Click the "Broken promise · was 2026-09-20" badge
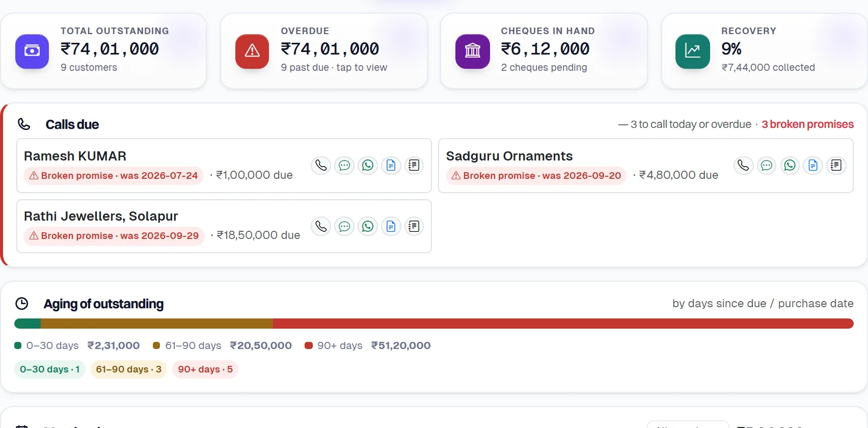868x428 pixels. [x=536, y=176]
